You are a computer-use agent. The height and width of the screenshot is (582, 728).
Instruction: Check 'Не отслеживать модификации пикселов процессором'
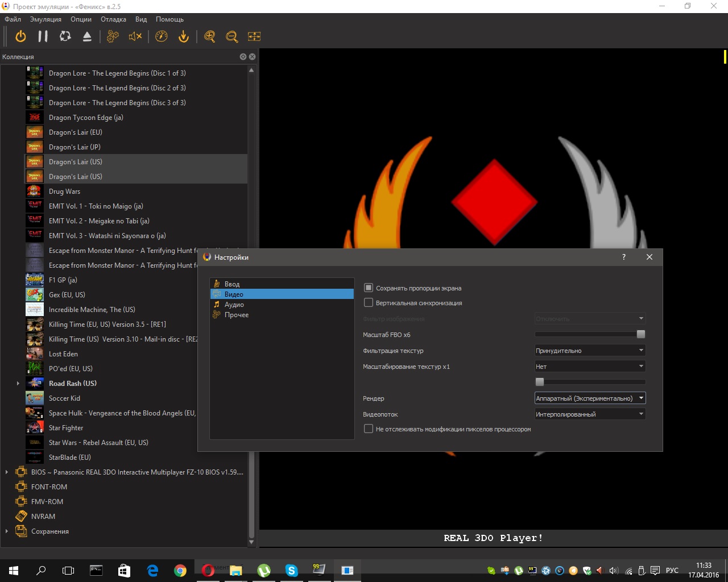369,429
